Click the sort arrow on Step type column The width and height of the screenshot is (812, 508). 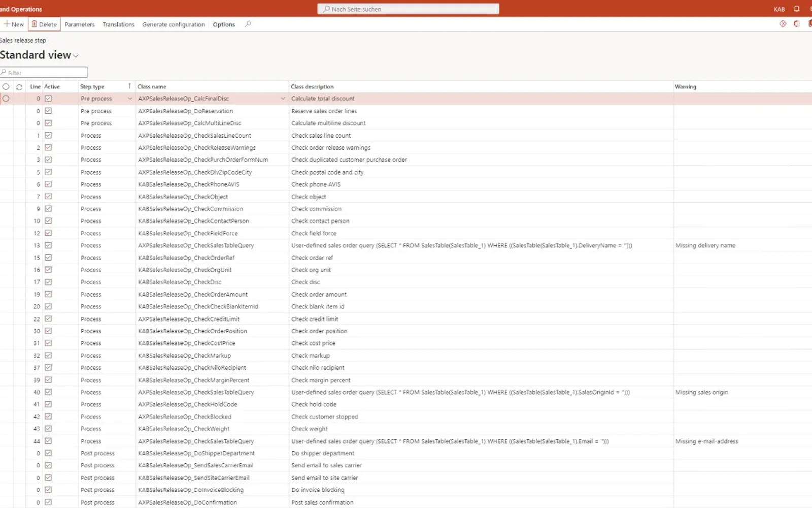click(129, 86)
